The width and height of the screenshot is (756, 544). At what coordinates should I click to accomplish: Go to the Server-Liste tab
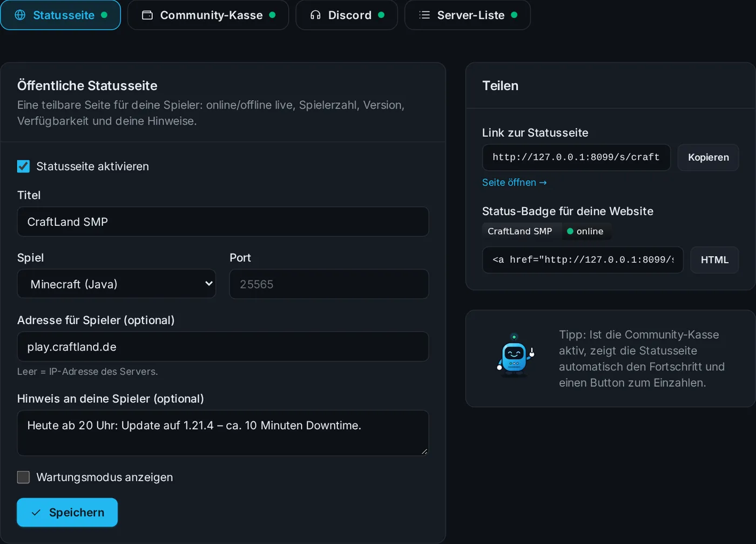click(468, 15)
